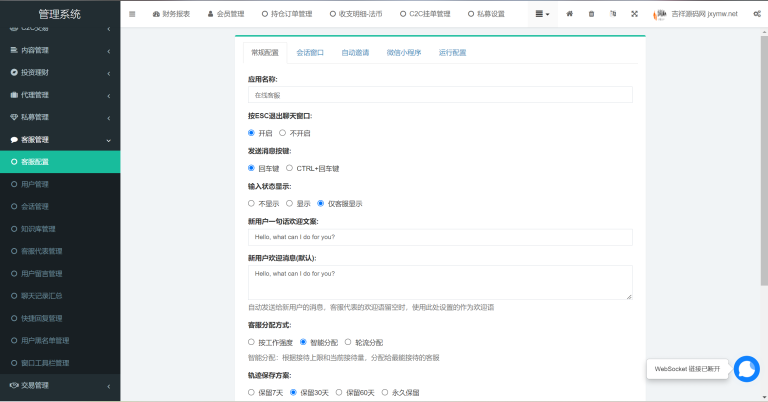Click the trash icon in top bar
768x402 pixels.
tap(591, 14)
